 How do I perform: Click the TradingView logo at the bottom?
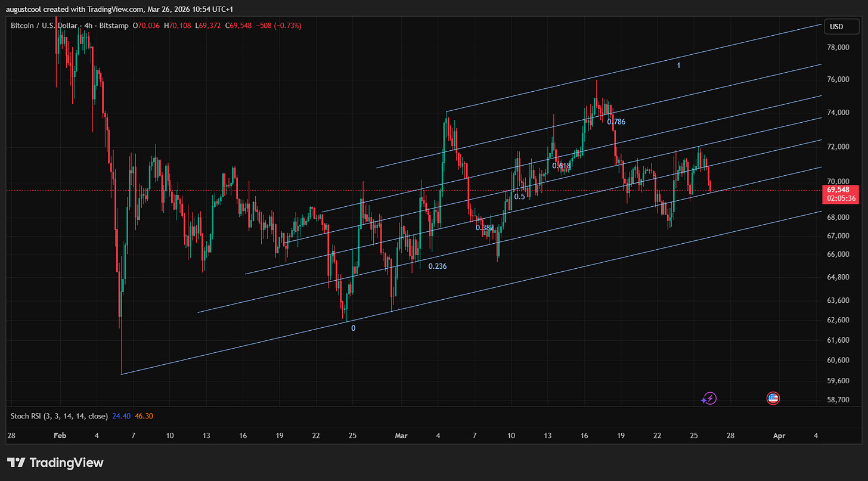click(x=55, y=463)
